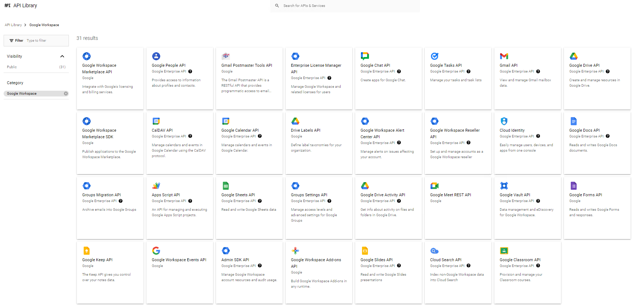Viewport: 644px width, 308px height.
Task: Click the Gmail Postmaster Tools API icon
Action: click(226, 56)
